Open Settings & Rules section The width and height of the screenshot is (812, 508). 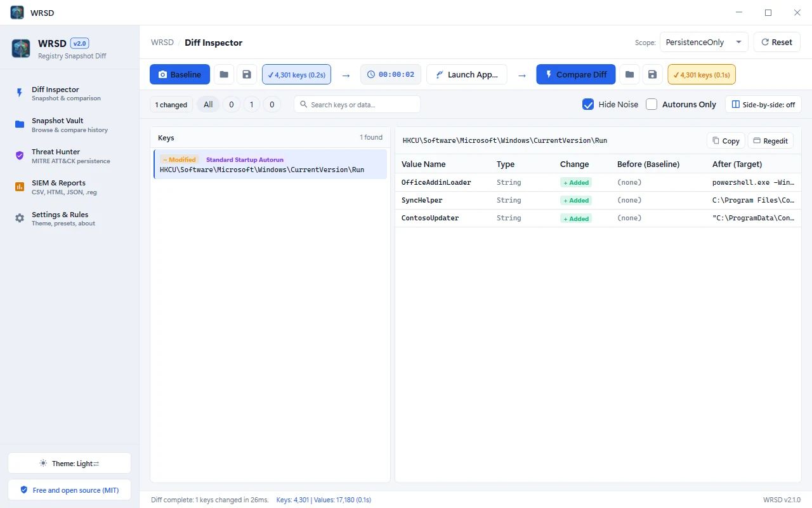[69, 218]
